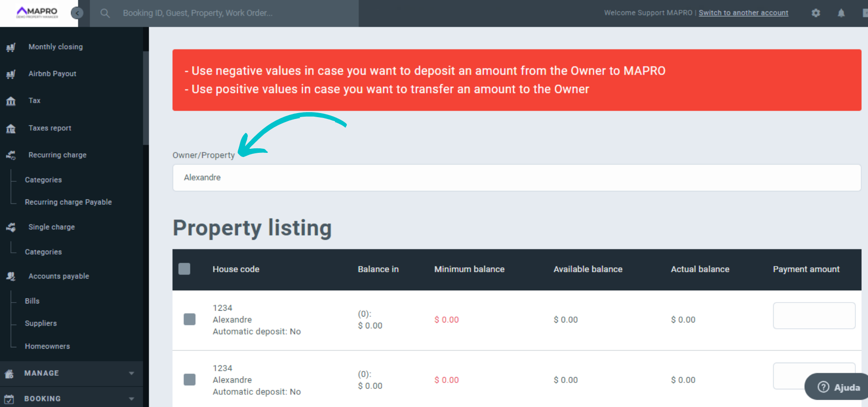Click the Tax bank icon
The height and width of the screenshot is (407, 868).
tap(11, 101)
